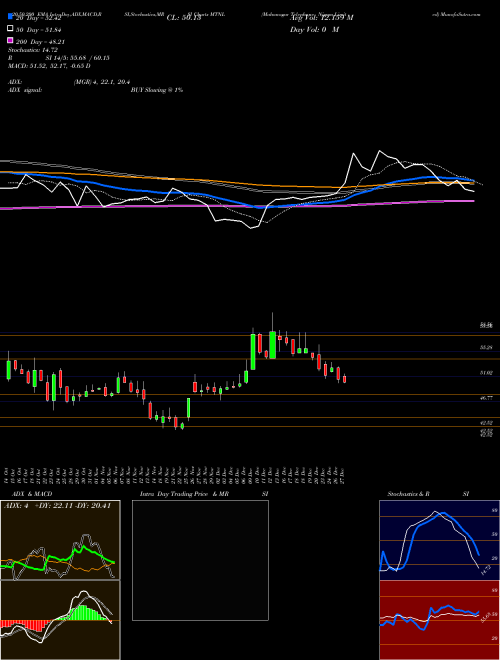Open the MACD histogram thumbnail panel
Image resolution: width=500 pixels, height=660 pixels.
[60, 620]
